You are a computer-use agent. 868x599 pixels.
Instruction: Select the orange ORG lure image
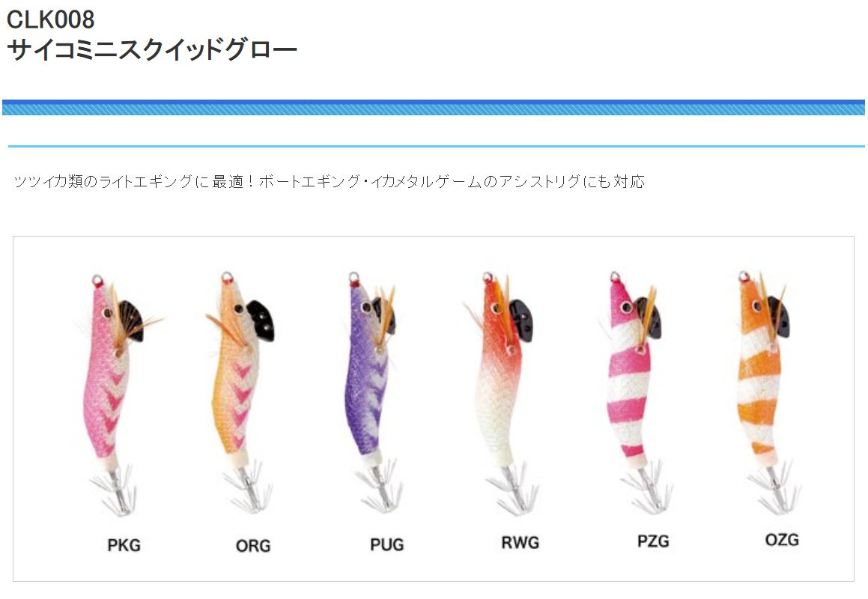point(241,392)
